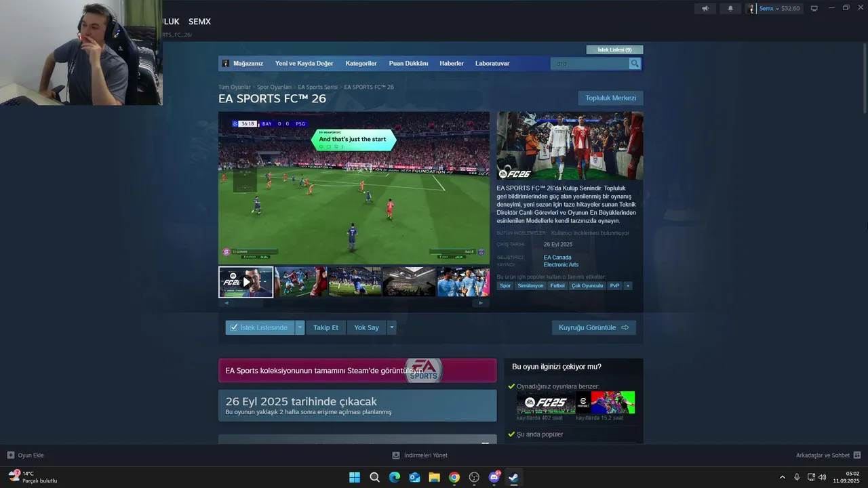The height and width of the screenshot is (488, 868).
Task: Click the plus button to add tags
Action: [x=628, y=286]
